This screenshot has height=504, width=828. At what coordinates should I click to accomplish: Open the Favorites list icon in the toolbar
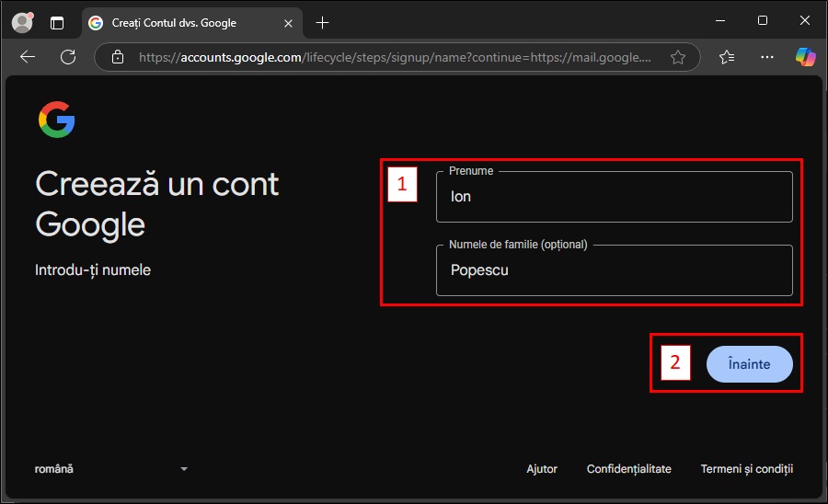click(727, 57)
